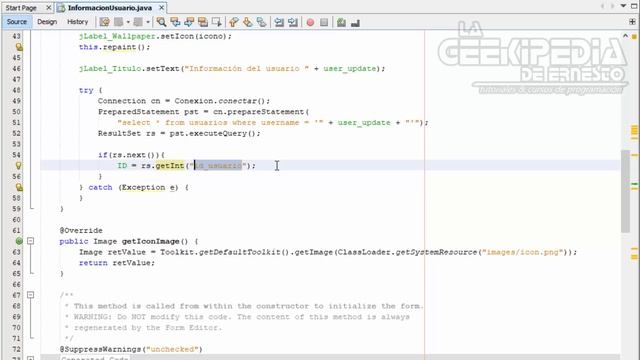Click the Last Edit toolbar icon
640x360 pixels.
104,22
